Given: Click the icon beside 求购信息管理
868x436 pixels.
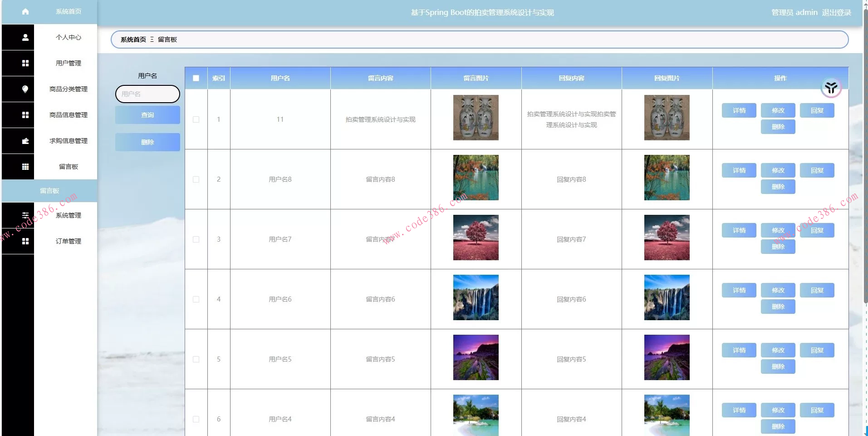Looking at the screenshot, I should [25, 141].
